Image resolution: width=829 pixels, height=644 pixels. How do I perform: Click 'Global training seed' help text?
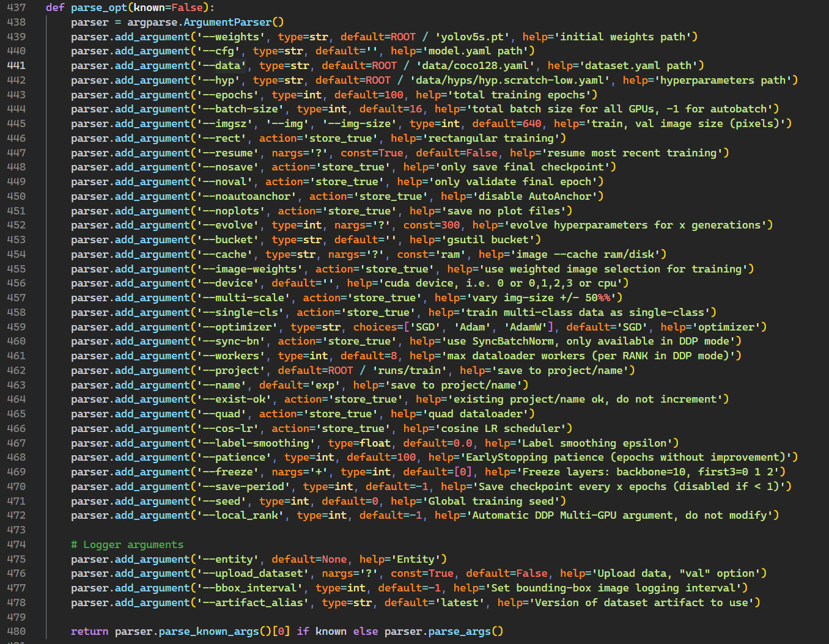(491, 502)
